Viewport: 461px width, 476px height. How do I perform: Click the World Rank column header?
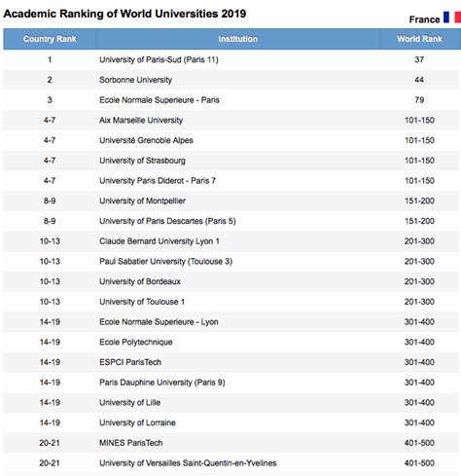tap(420, 39)
